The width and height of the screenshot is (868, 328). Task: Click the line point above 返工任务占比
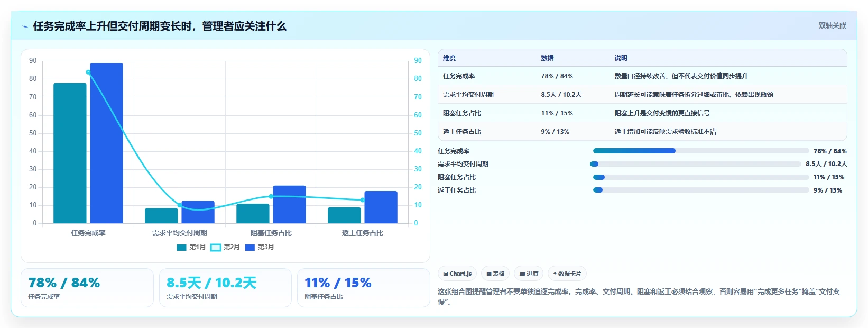pos(363,200)
